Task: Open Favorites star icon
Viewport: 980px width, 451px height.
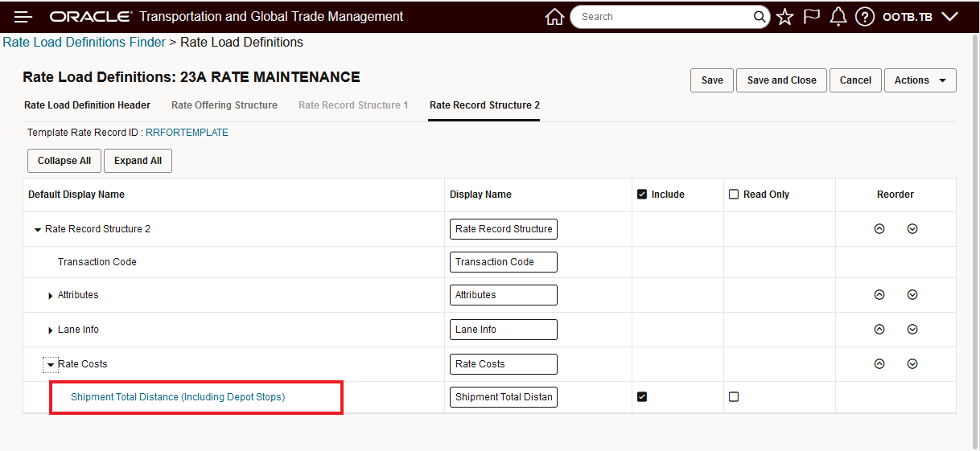Action: [x=784, y=17]
